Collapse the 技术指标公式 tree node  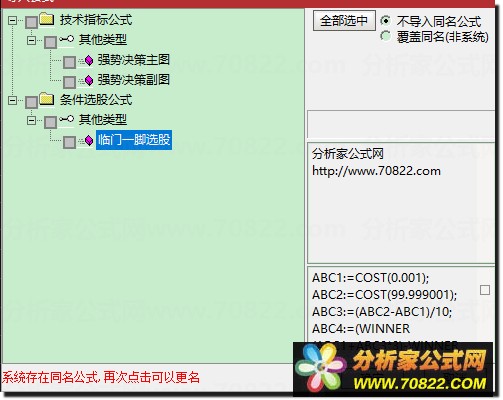click(x=12, y=21)
